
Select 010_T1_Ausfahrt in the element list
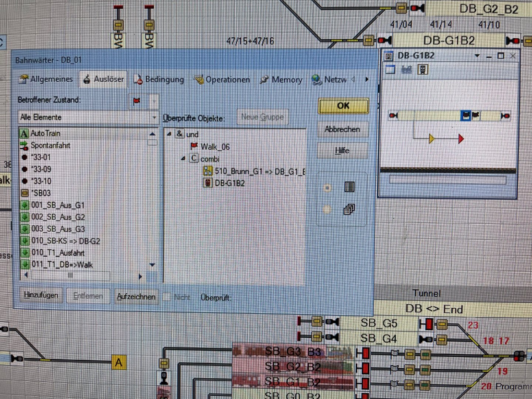point(58,253)
